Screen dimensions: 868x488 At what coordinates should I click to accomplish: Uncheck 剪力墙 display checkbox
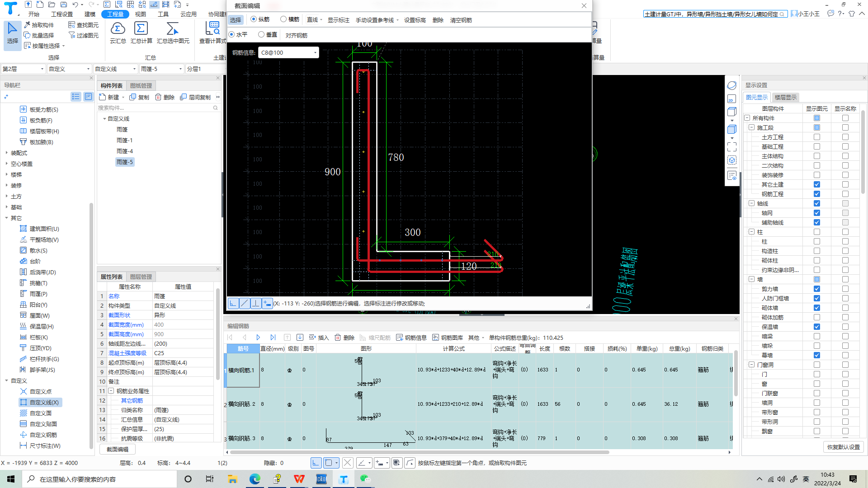click(x=817, y=289)
